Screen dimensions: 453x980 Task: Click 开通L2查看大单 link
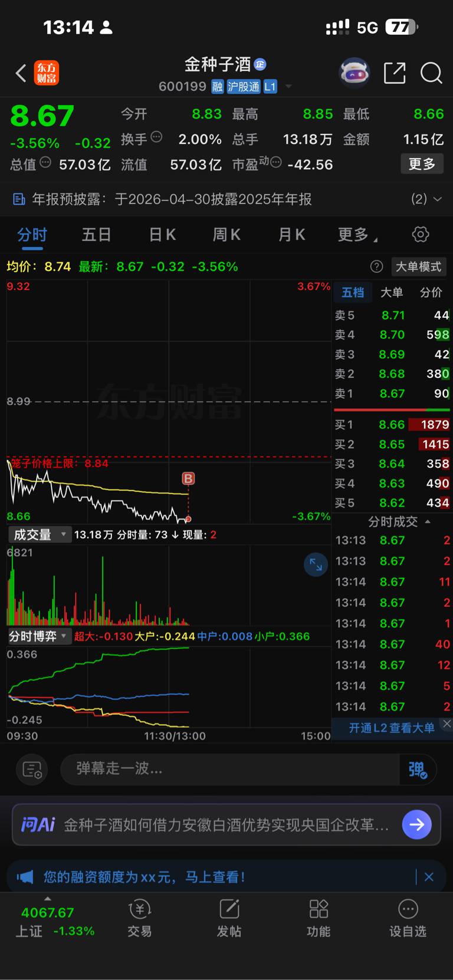392,728
